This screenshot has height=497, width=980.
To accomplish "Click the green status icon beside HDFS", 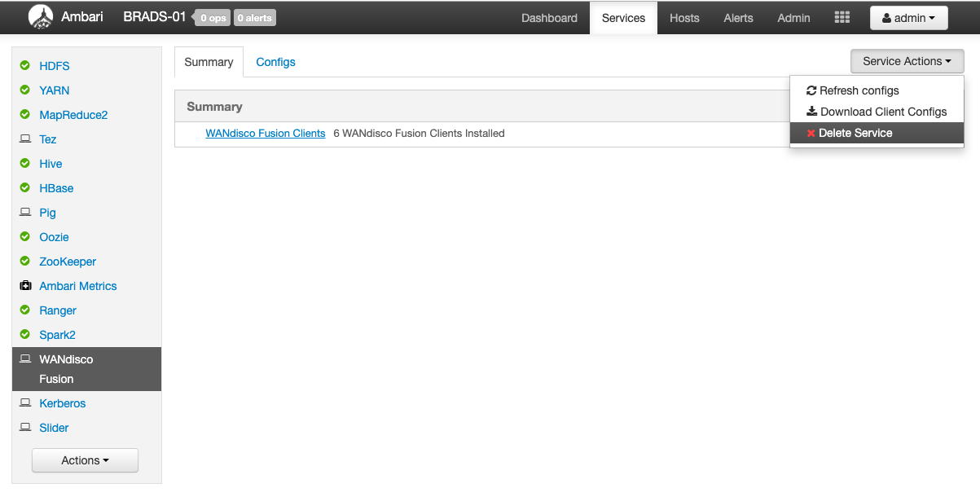I will tap(25, 66).
